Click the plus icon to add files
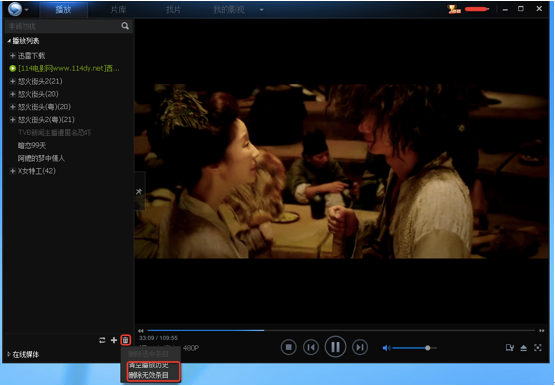 click(114, 340)
